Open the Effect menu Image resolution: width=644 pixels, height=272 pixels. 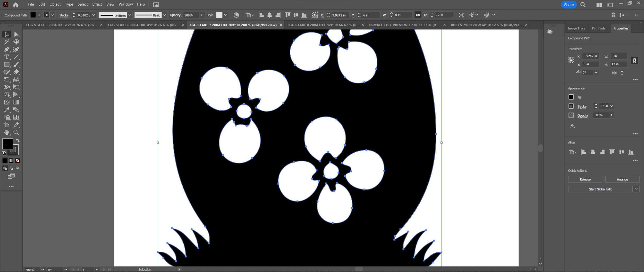pos(97,4)
